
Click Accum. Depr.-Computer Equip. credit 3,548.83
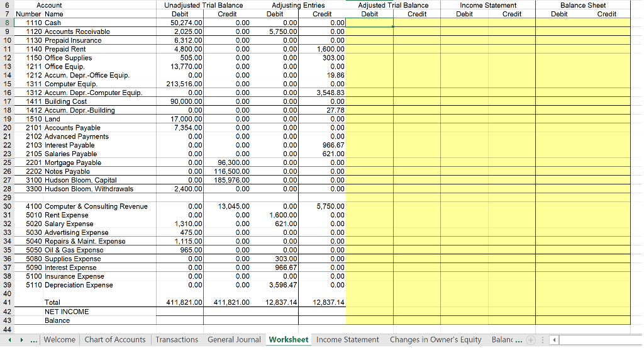(x=330, y=93)
